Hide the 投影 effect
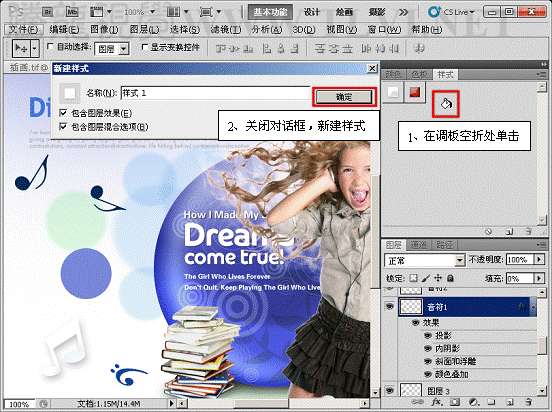The width and height of the screenshot is (552, 412). pyautogui.click(x=428, y=336)
